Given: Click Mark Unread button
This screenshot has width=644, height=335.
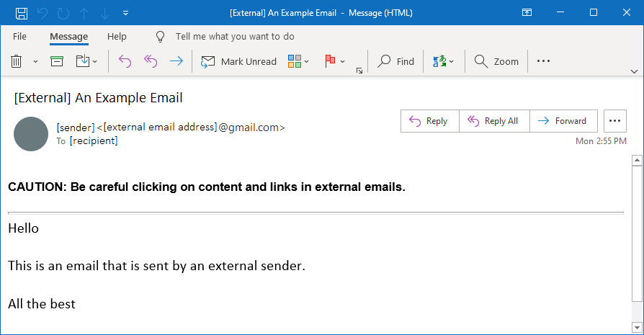Looking at the screenshot, I should tap(238, 62).
